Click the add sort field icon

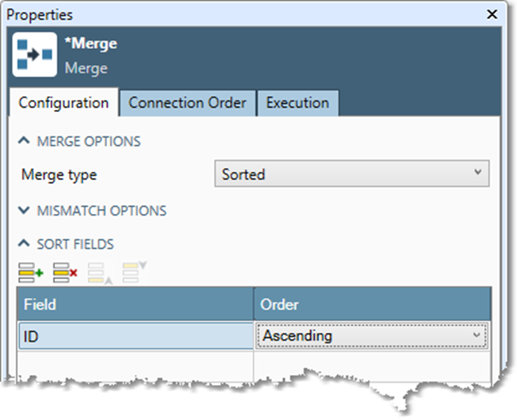tap(31, 272)
